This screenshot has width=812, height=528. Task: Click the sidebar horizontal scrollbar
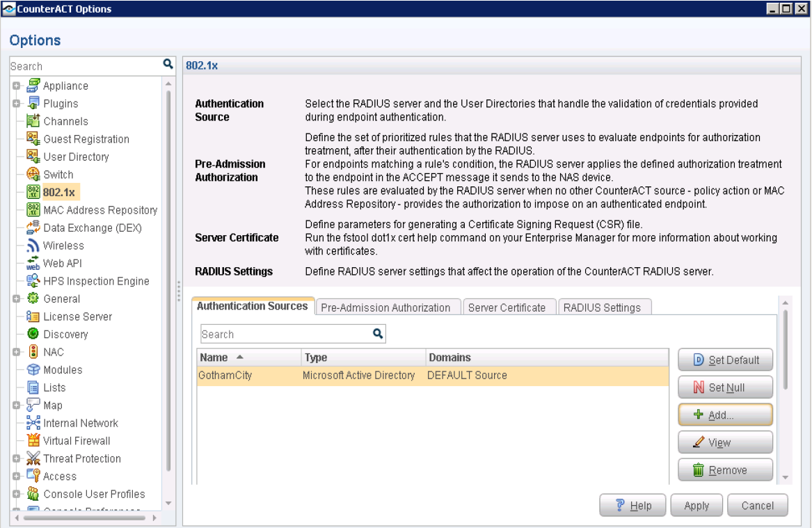(85, 518)
